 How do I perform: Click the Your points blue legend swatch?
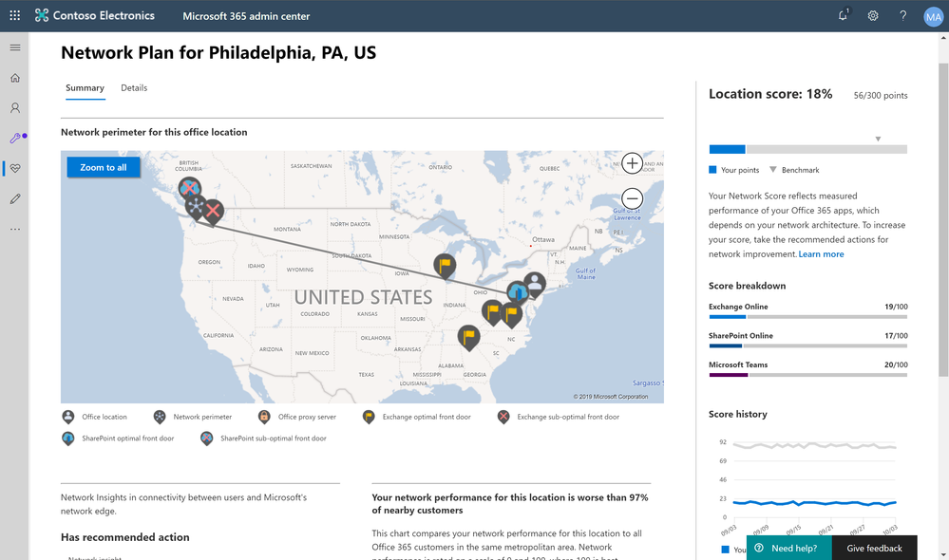pyautogui.click(x=712, y=170)
